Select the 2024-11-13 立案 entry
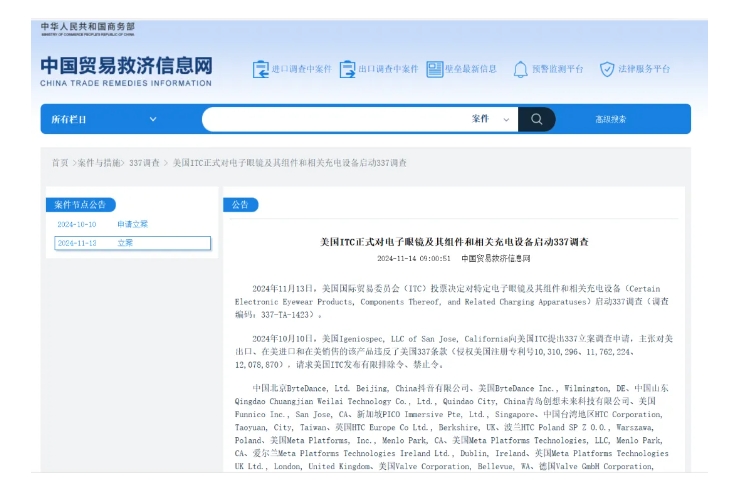The image size is (732, 496). coord(132,243)
